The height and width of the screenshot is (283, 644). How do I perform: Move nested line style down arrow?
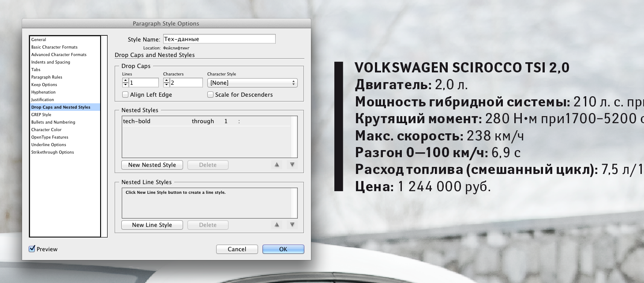click(292, 225)
